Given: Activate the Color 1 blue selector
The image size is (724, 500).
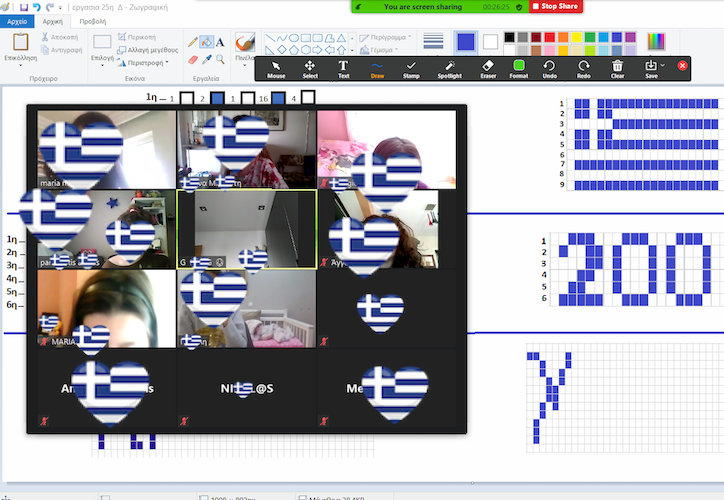Looking at the screenshot, I should pos(465,42).
